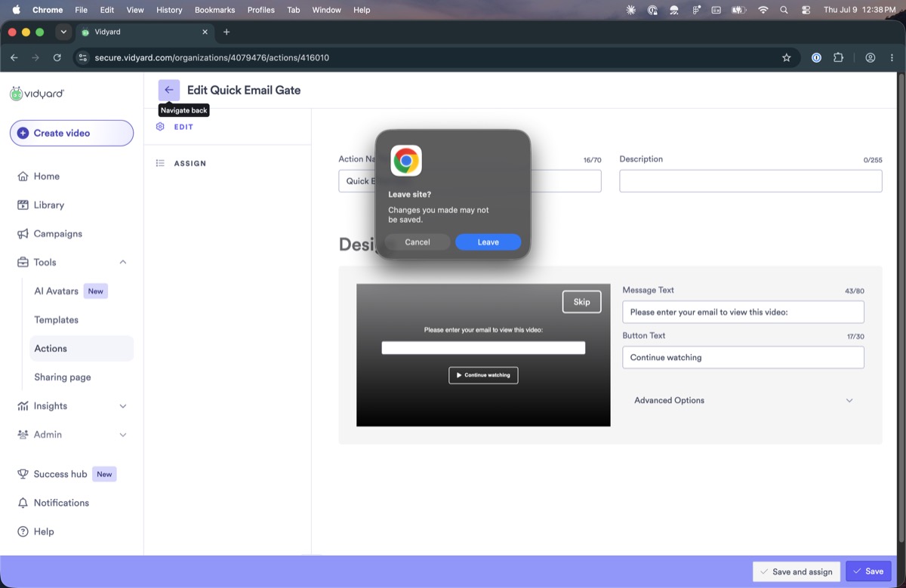Click the Message Text input field
Screen dimensions: 906x588
(x=743, y=312)
